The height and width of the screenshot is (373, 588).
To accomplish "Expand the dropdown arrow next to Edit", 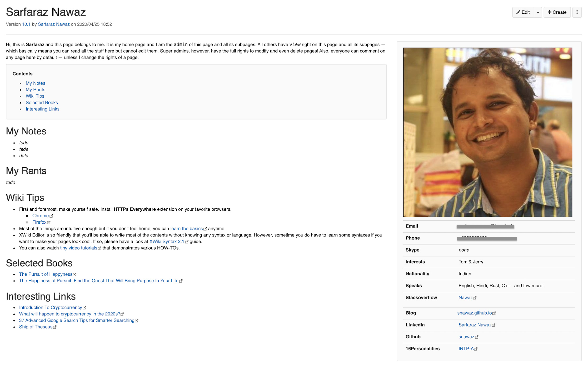I will pos(538,12).
